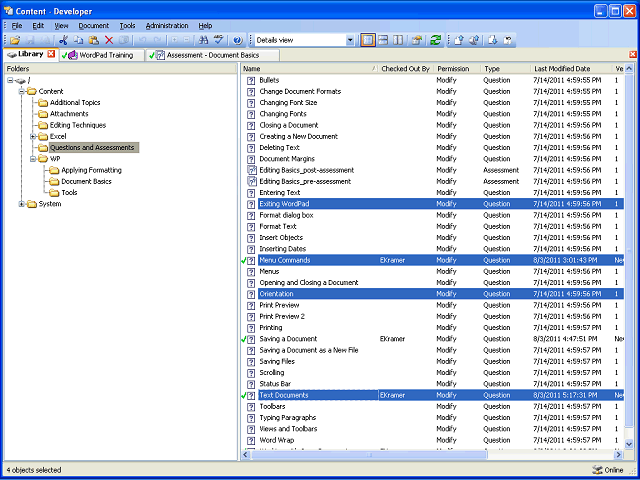This screenshot has width=640, height=480.
Task: Sort by the Type column header
Action: [x=506, y=69]
